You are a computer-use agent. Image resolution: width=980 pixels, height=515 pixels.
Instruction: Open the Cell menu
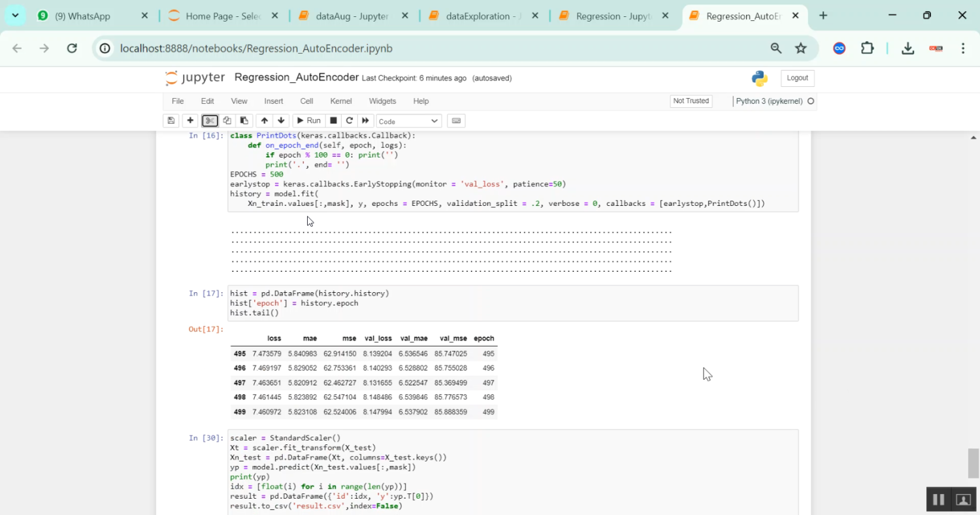(x=306, y=101)
